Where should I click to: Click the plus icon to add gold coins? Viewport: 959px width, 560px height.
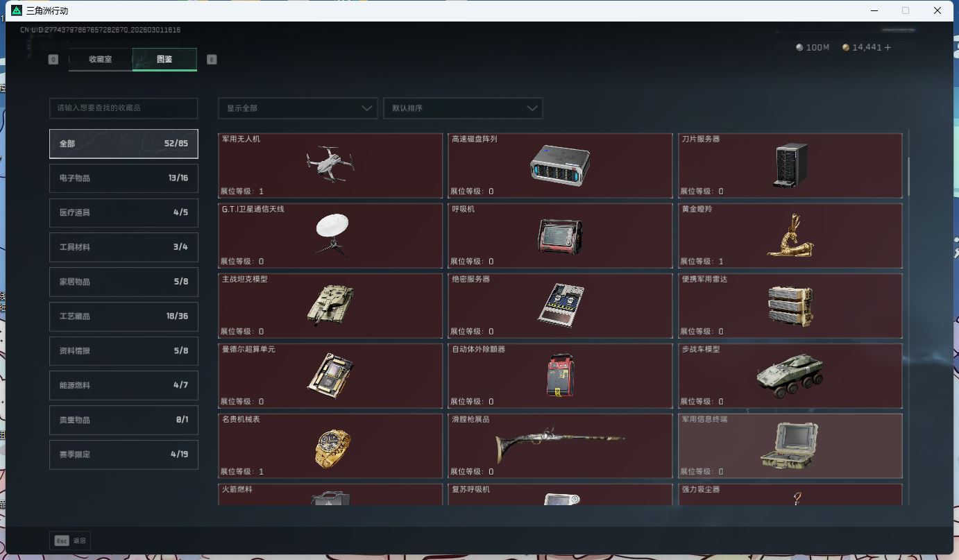pyautogui.click(x=889, y=47)
